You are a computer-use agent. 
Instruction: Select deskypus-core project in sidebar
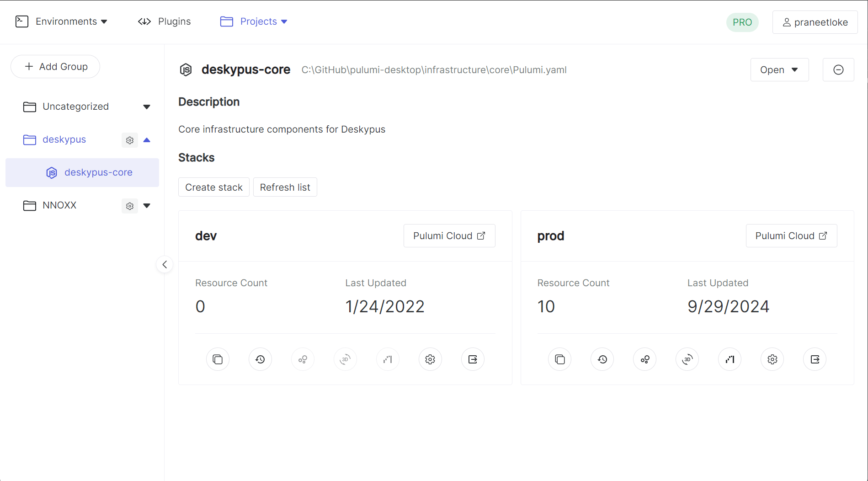(82, 173)
